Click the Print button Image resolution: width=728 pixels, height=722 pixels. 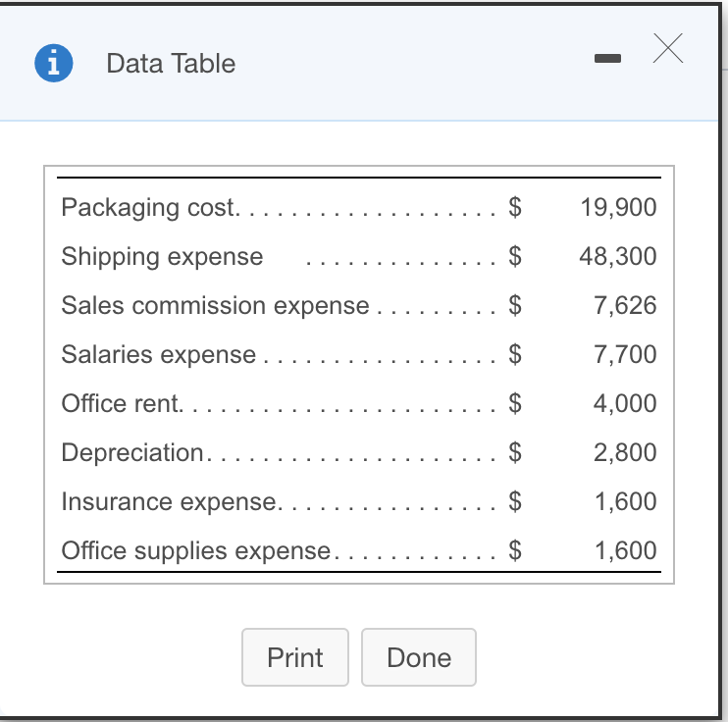294,657
